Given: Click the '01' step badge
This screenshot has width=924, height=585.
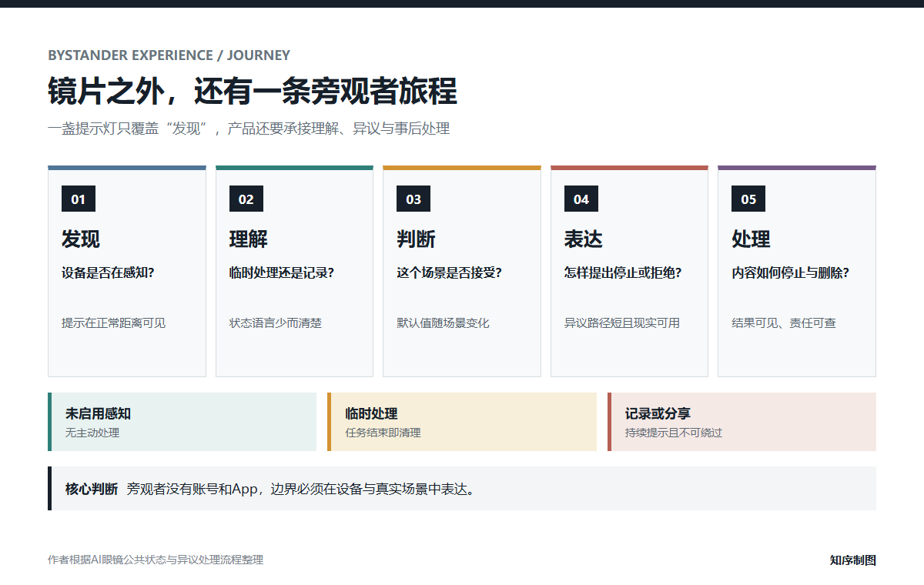Looking at the screenshot, I should click(x=79, y=199).
